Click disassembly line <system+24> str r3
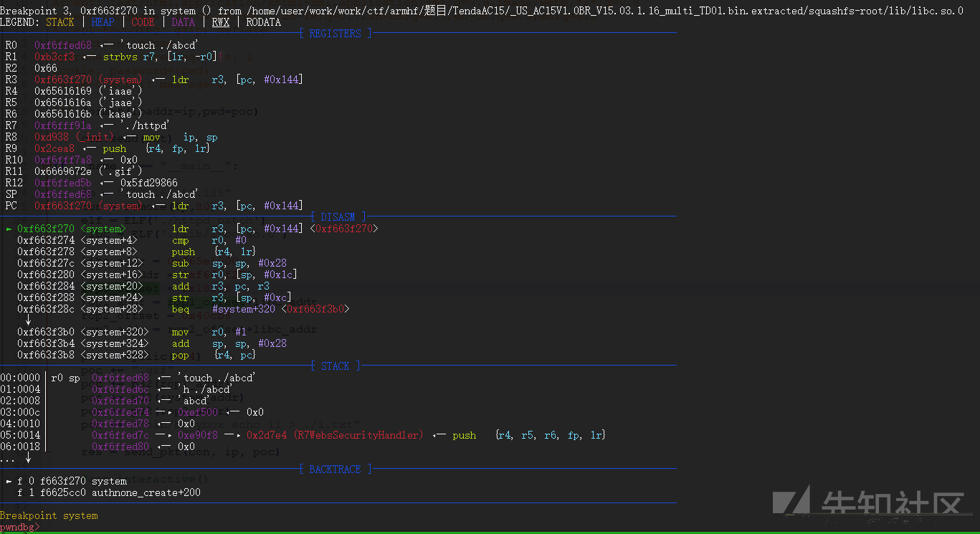 [x=155, y=297]
